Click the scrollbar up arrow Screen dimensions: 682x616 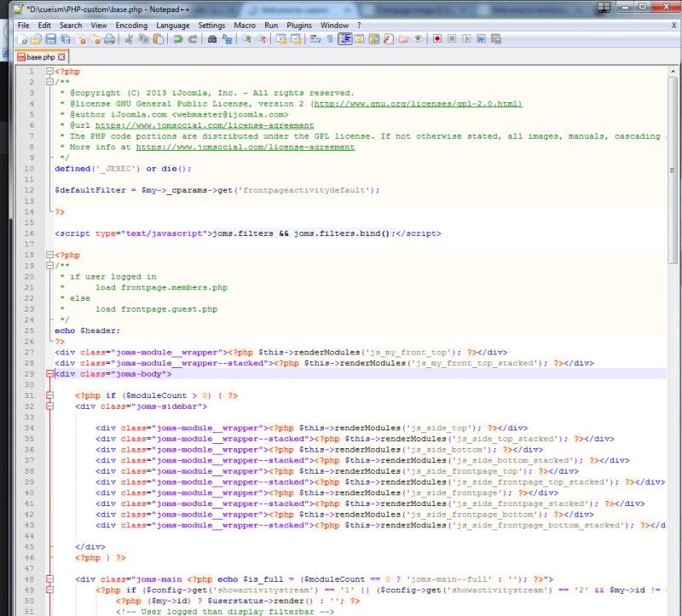click(x=673, y=72)
